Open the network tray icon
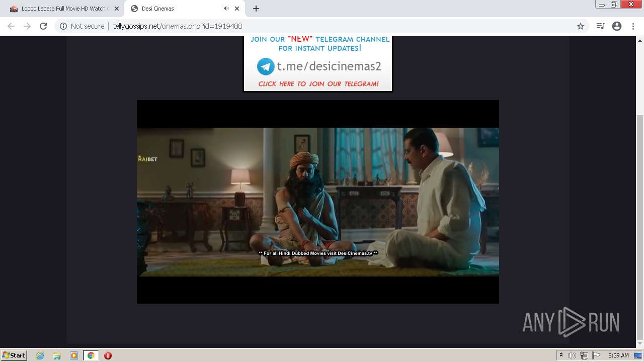The height and width of the screenshot is (362, 644). coord(584,355)
